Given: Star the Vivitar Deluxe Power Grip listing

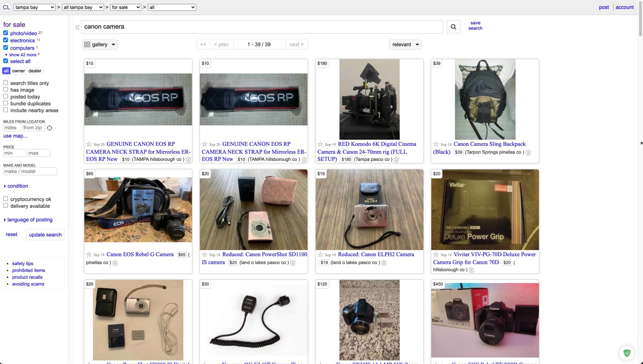Looking at the screenshot, I should [x=436, y=255].
